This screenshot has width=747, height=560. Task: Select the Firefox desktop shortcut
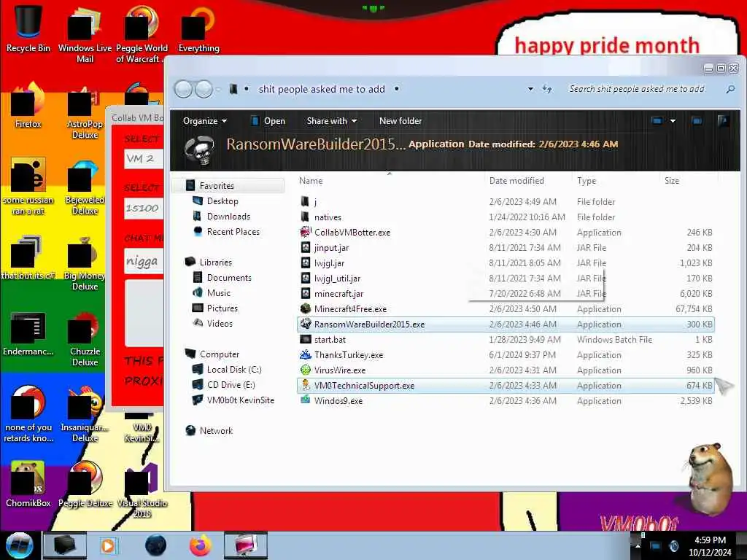(28, 105)
